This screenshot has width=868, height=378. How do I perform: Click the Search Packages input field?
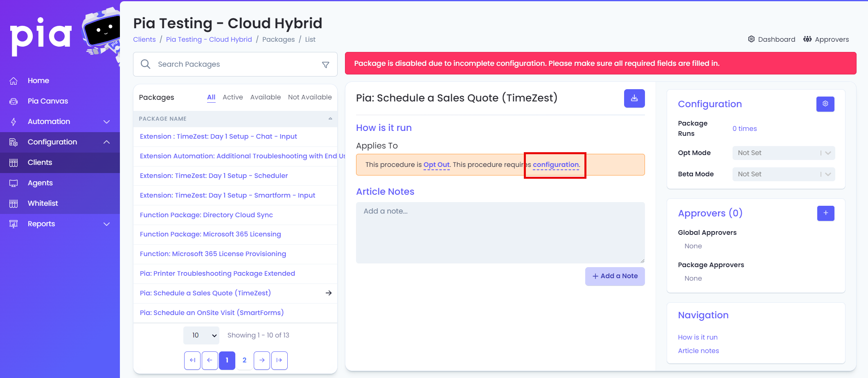[235, 64]
